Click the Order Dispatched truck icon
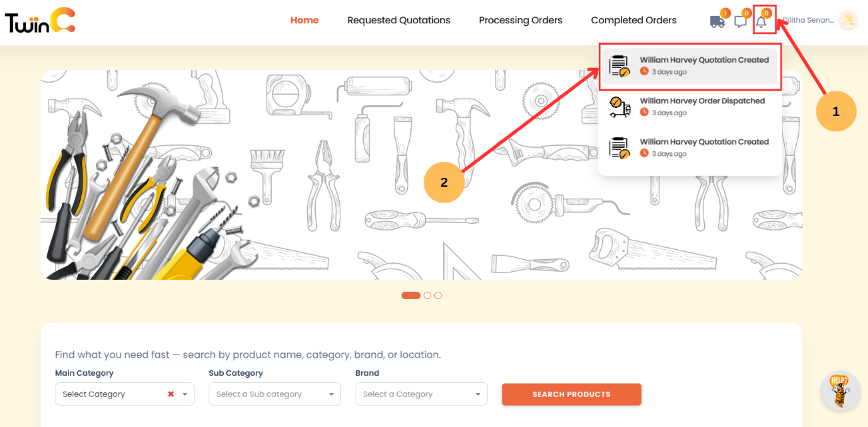 (618, 107)
